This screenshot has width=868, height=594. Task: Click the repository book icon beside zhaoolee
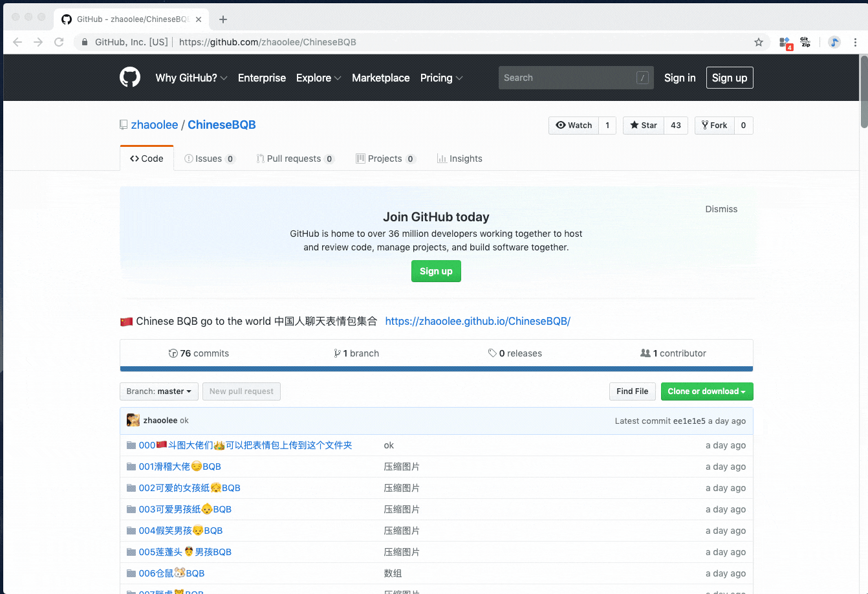coord(124,124)
